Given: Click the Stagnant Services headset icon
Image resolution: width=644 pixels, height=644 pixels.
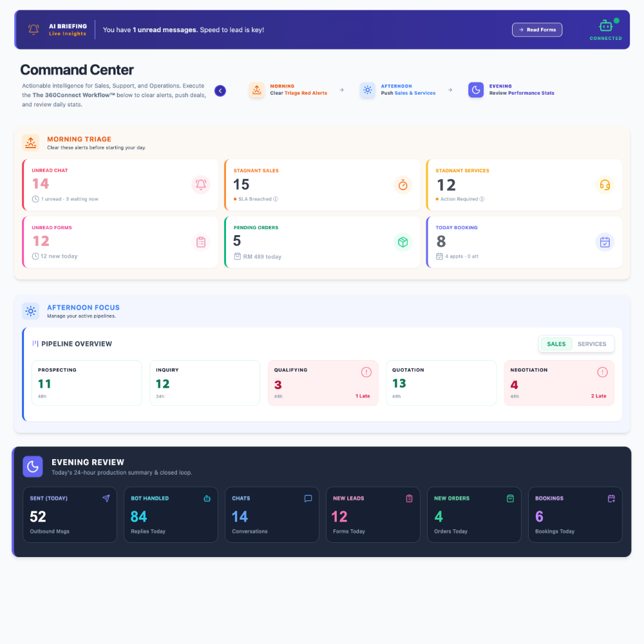Looking at the screenshot, I should coord(605,185).
